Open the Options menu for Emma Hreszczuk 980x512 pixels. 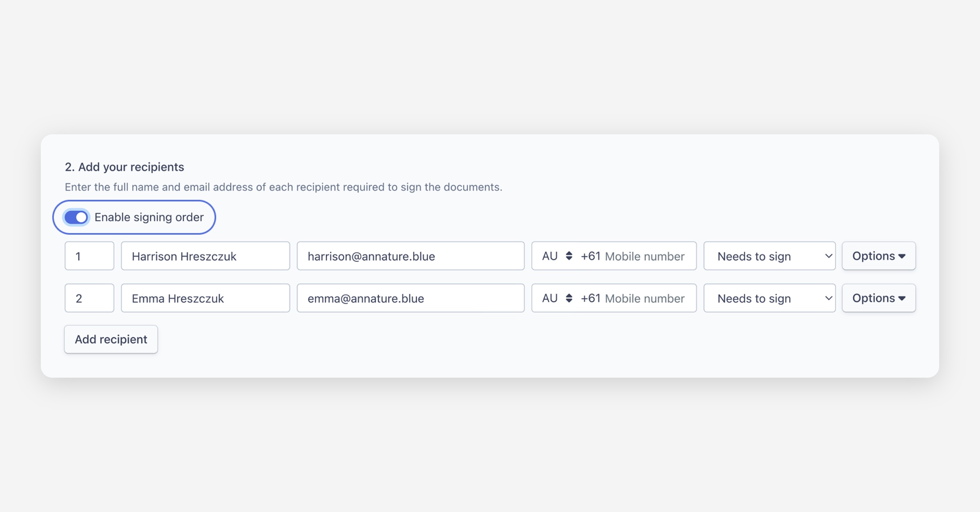(x=878, y=298)
